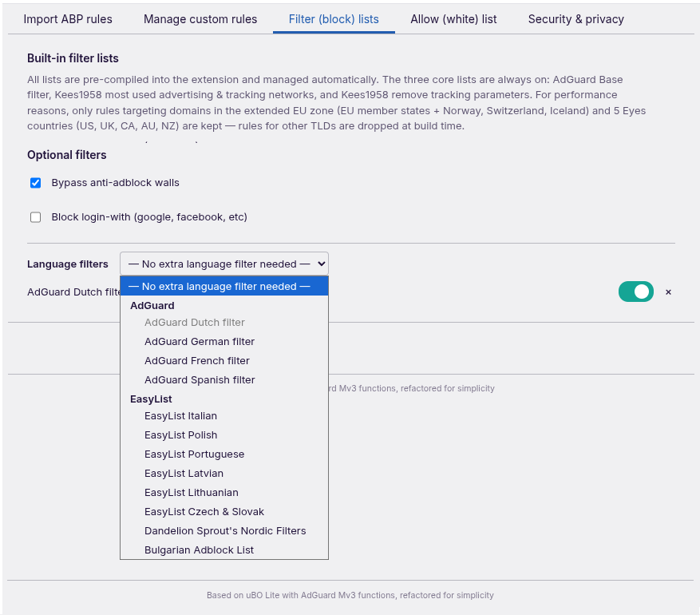Enable Block login-with checkbox
This screenshot has width=700, height=615.
point(36,217)
